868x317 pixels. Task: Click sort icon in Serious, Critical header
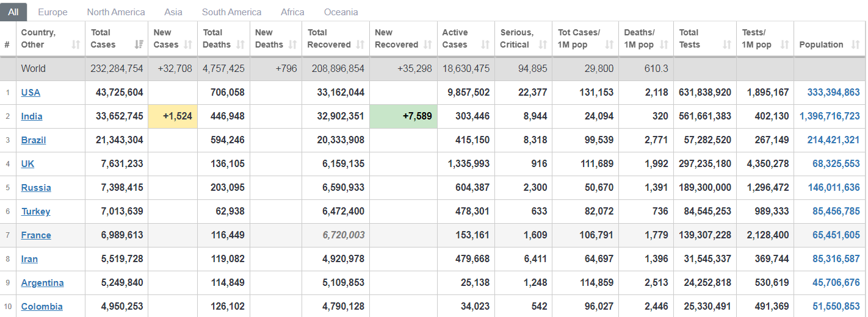pyautogui.click(x=543, y=45)
